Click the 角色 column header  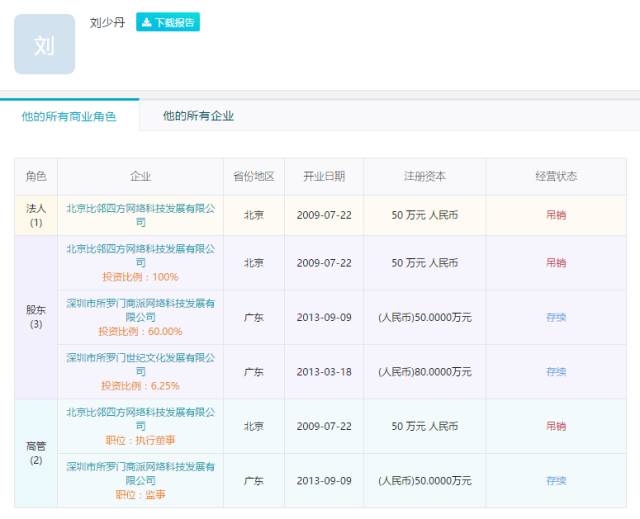[36, 176]
